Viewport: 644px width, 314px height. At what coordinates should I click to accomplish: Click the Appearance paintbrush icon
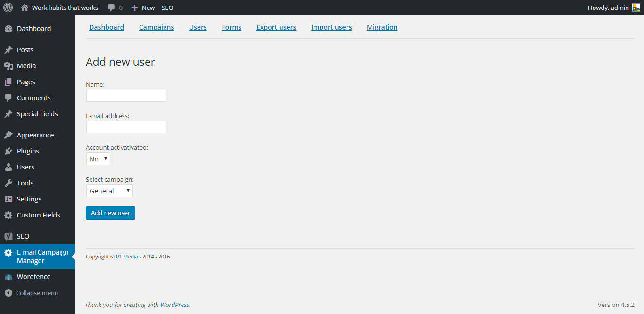point(8,135)
